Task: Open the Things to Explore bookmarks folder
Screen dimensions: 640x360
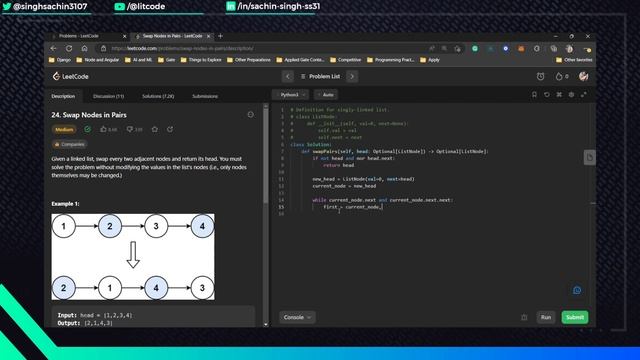Action: 201,60
